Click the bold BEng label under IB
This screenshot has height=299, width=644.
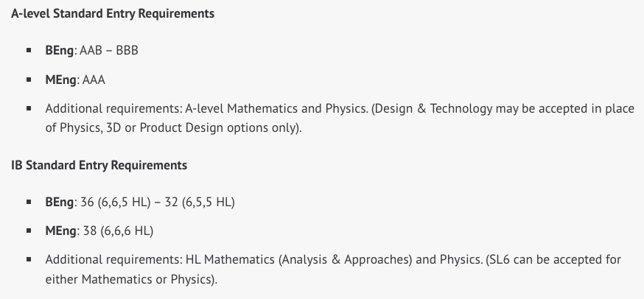60,203
